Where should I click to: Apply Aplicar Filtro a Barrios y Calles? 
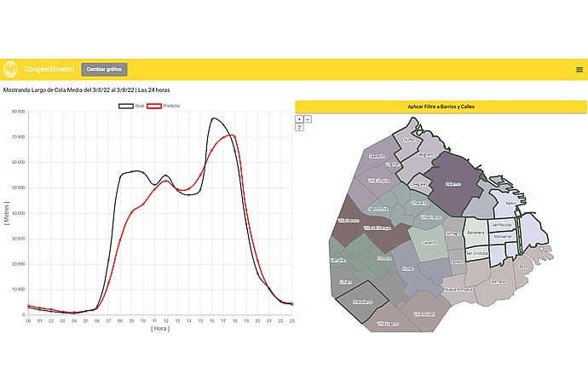coord(441,107)
